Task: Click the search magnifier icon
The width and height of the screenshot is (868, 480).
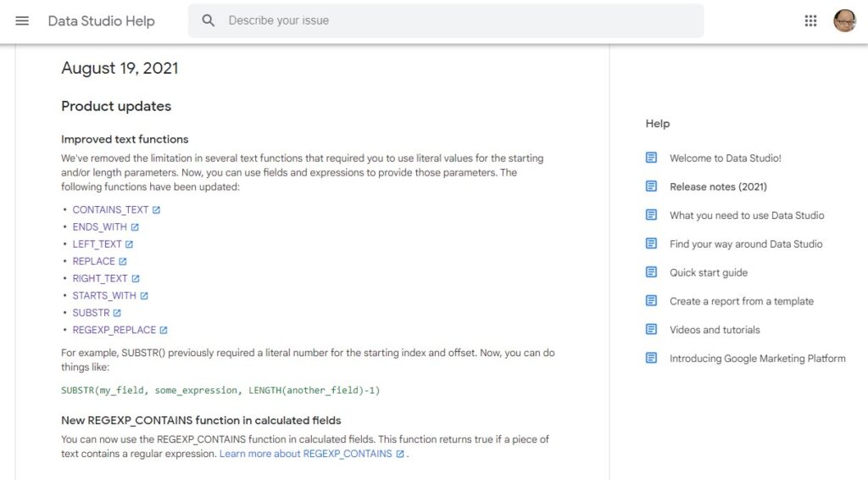Action: tap(209, 21)
